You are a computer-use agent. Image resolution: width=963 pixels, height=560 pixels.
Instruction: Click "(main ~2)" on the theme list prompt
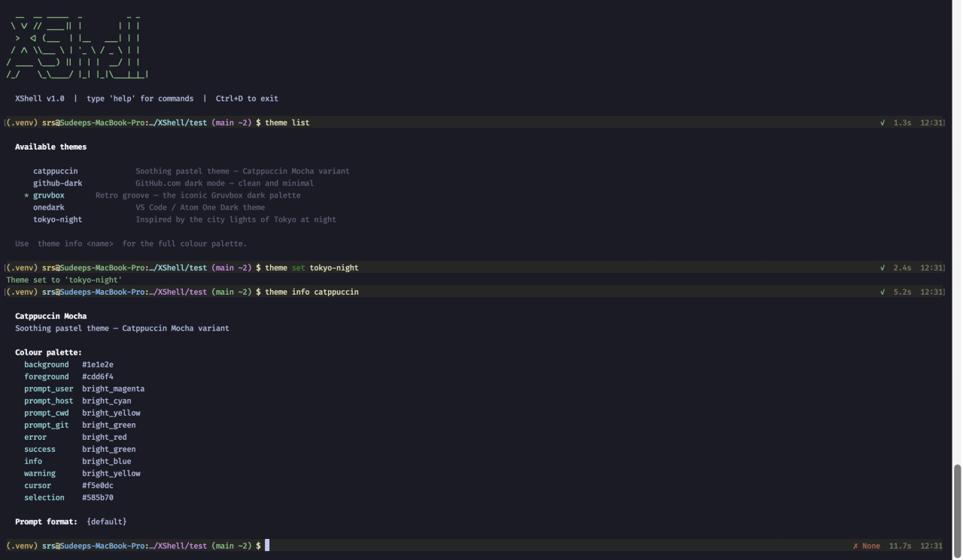231,123
